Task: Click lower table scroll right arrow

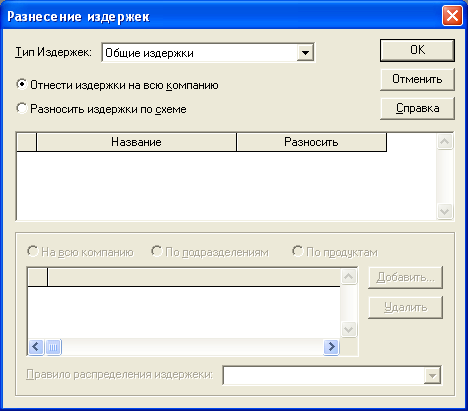Action: coord(331,347)
